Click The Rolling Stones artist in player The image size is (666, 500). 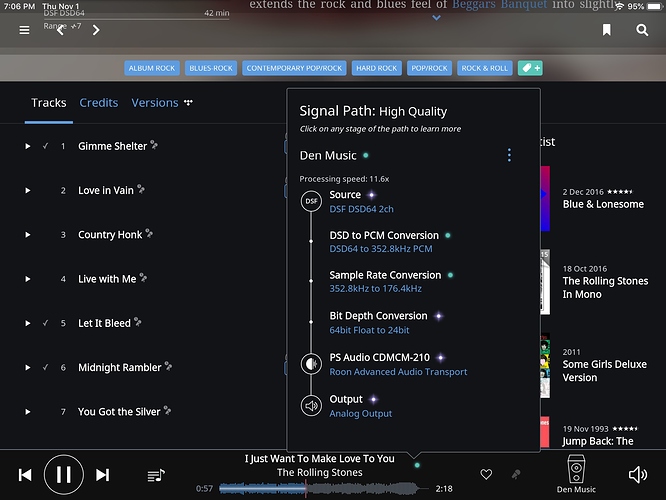pos(319,472)
